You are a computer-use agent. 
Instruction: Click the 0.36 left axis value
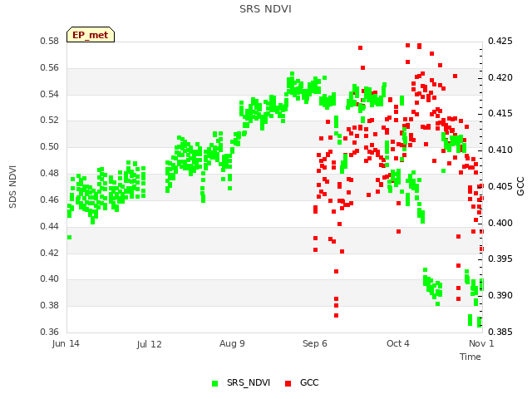click(x=50, y=332)
